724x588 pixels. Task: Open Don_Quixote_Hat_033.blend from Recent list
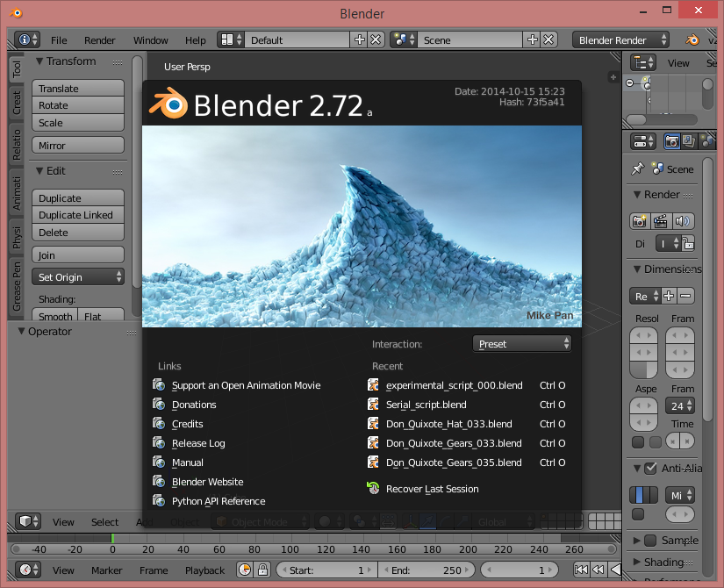466,424
